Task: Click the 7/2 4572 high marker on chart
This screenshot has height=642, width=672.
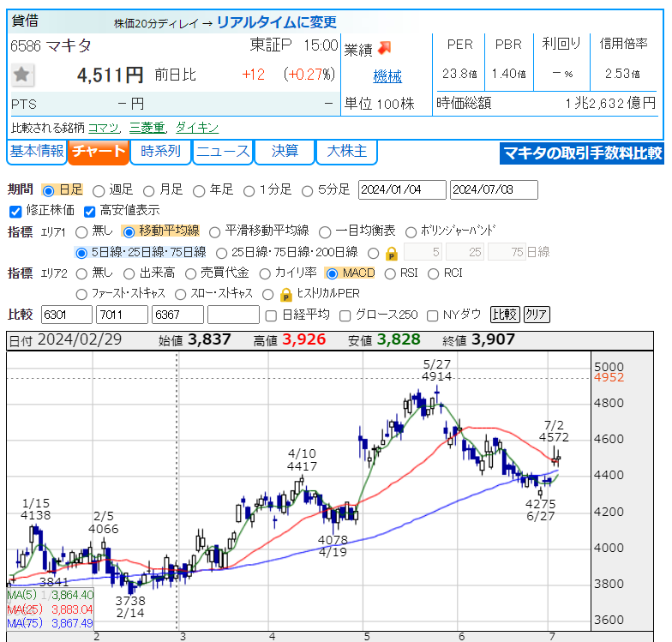Action: (554, 431)
